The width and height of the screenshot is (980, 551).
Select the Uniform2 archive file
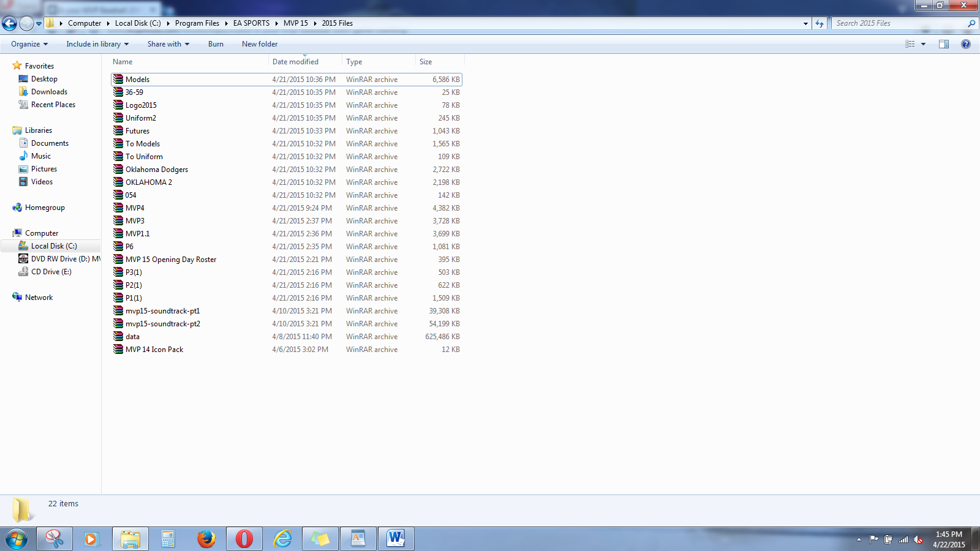286,118
